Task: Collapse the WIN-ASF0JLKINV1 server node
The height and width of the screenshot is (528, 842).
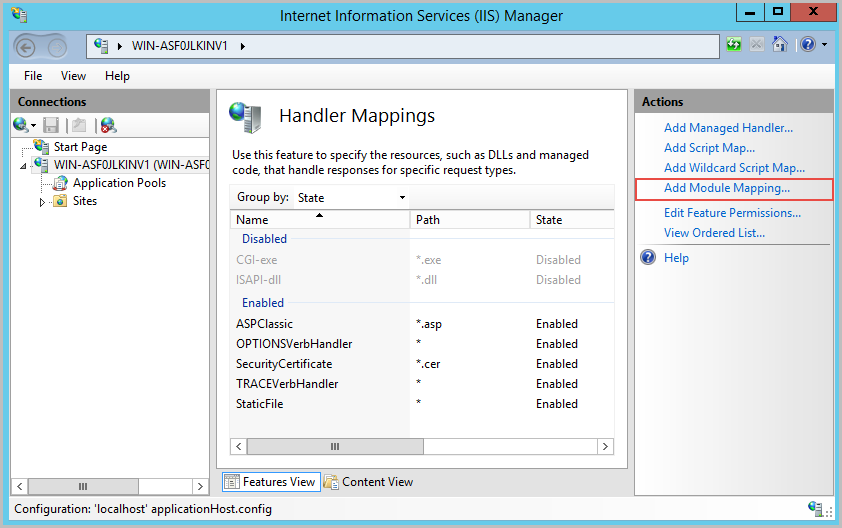Action: [x=23, y=166]
